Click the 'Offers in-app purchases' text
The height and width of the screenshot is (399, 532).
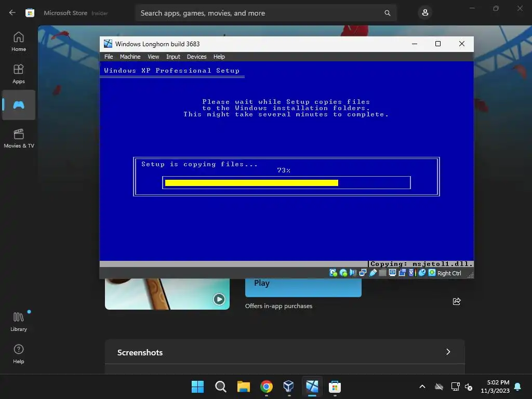pyautogui.click(x=278, y=306)
